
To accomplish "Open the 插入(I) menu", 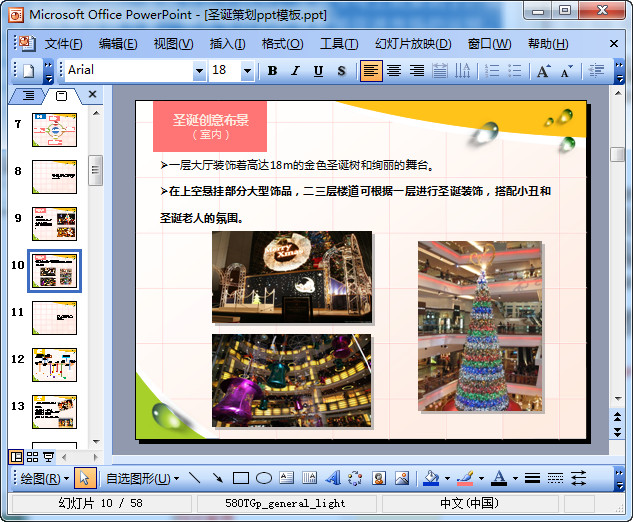I will coord(227,44).
